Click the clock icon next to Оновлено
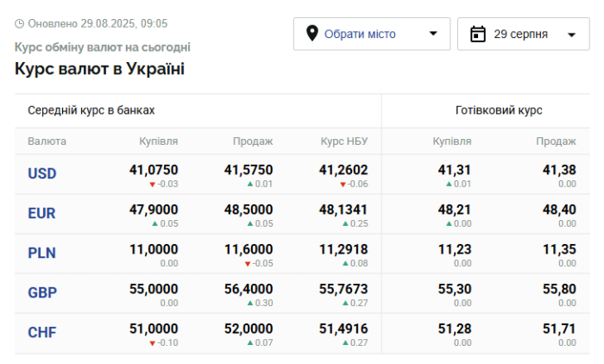 click(19, 24)
